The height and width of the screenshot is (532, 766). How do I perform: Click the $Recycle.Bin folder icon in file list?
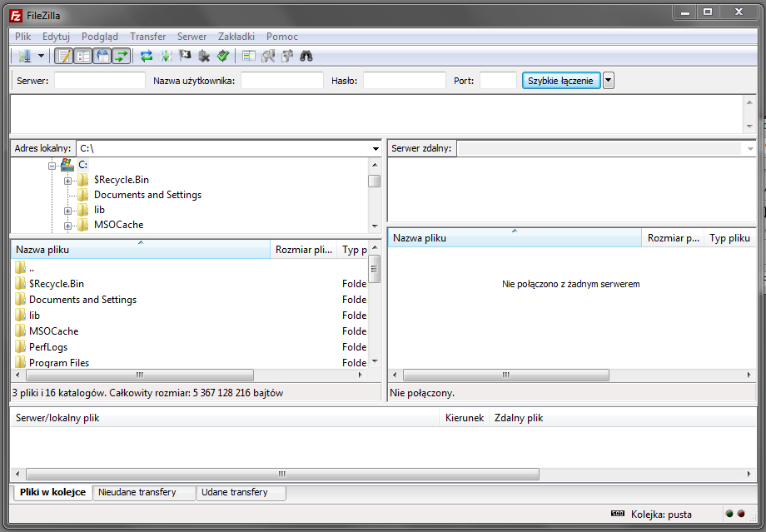[x=20, y=283]
